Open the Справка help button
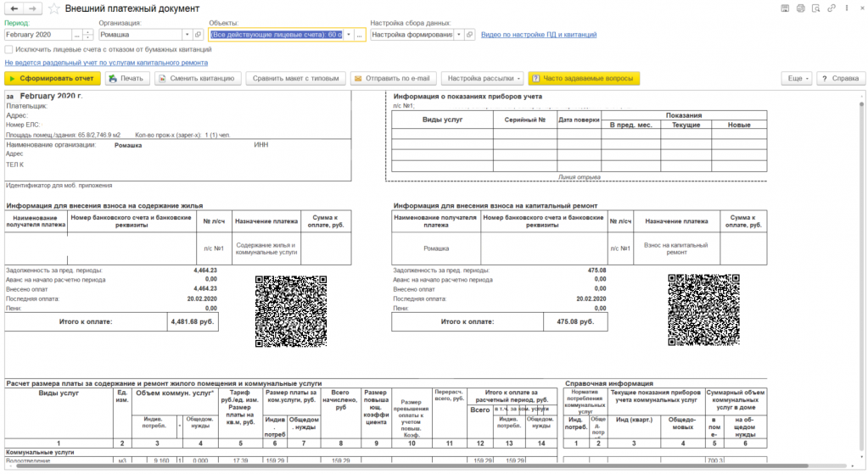The image size is (868, 474). pos(841,79)
